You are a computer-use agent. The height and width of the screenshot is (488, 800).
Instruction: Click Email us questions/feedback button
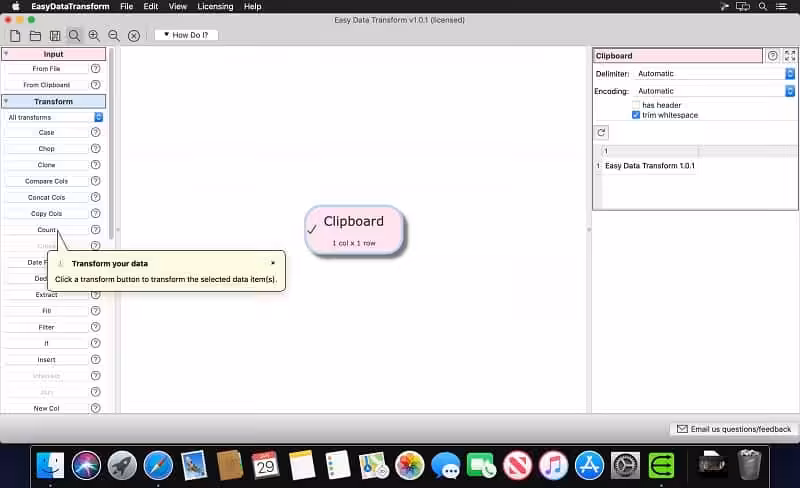(734, 429)
